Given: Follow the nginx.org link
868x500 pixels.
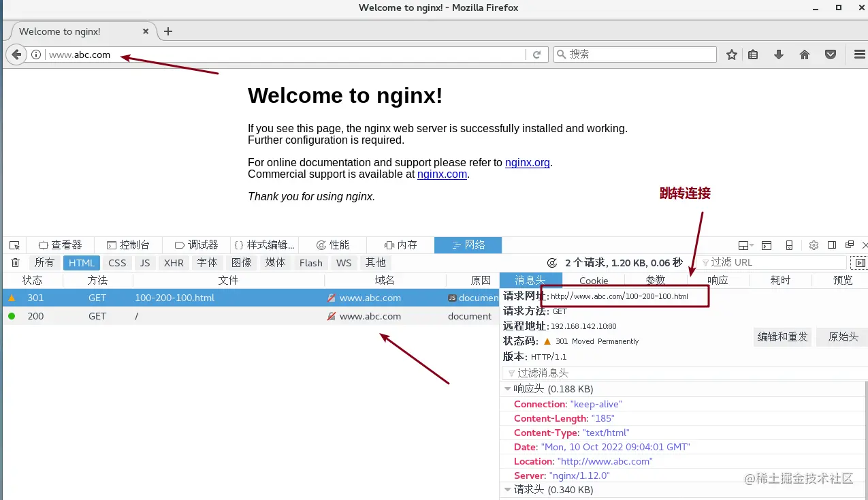Looking at the screenshot, I should click(x=527, y=162).
